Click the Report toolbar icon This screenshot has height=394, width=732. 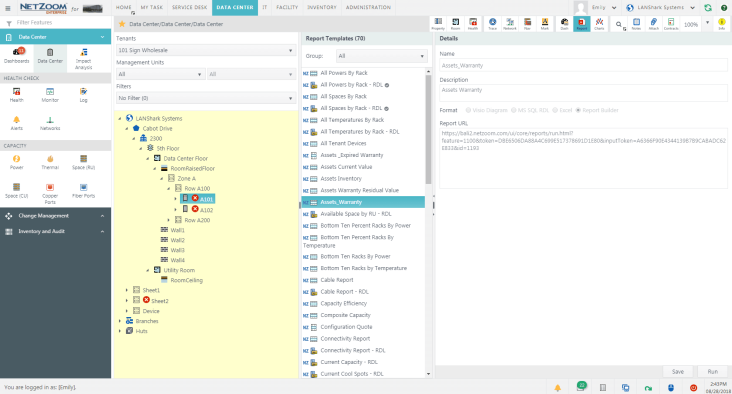582,24
